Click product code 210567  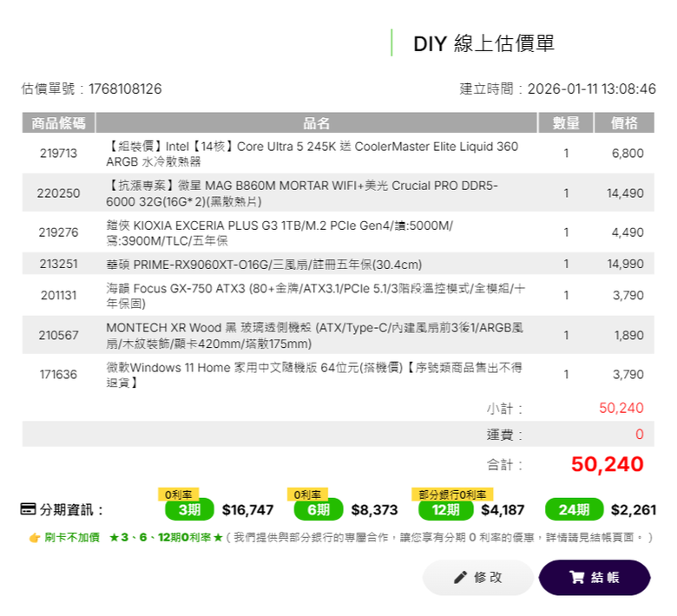(58, 335)
